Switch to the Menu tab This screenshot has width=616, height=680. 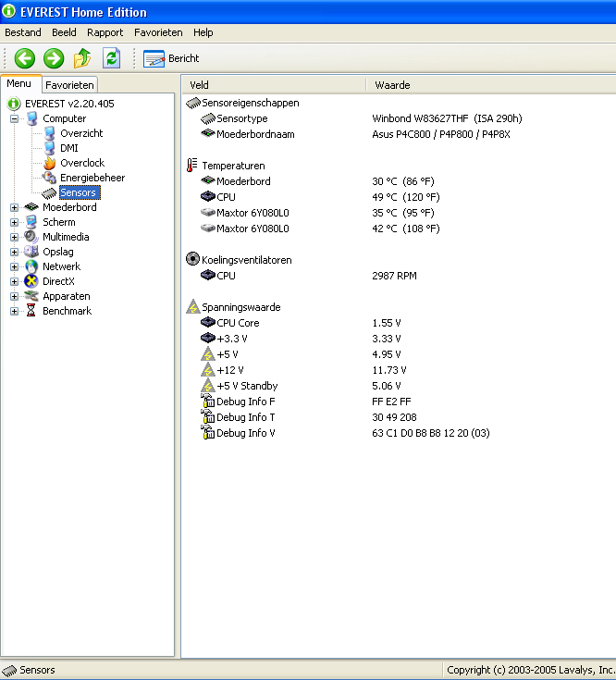coord(19,83)
